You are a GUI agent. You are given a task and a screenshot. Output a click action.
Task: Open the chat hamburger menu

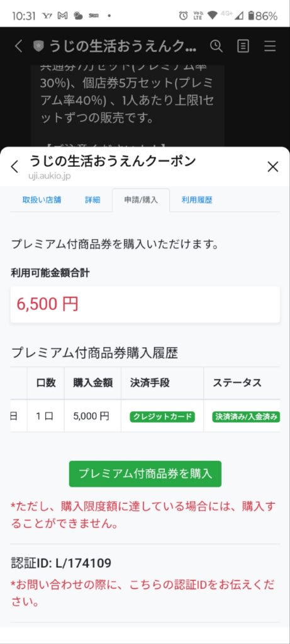coord(270,47)
